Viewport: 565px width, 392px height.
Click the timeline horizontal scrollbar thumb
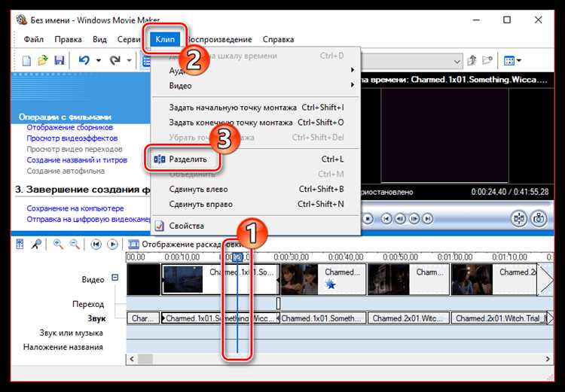tap(145, 359)
